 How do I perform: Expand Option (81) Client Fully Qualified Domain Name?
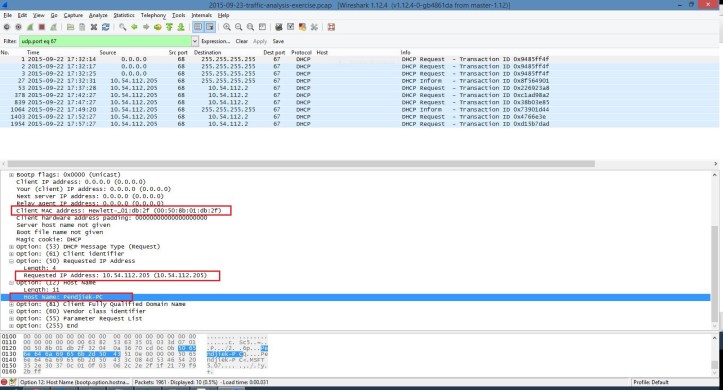(x=12, y=304)
